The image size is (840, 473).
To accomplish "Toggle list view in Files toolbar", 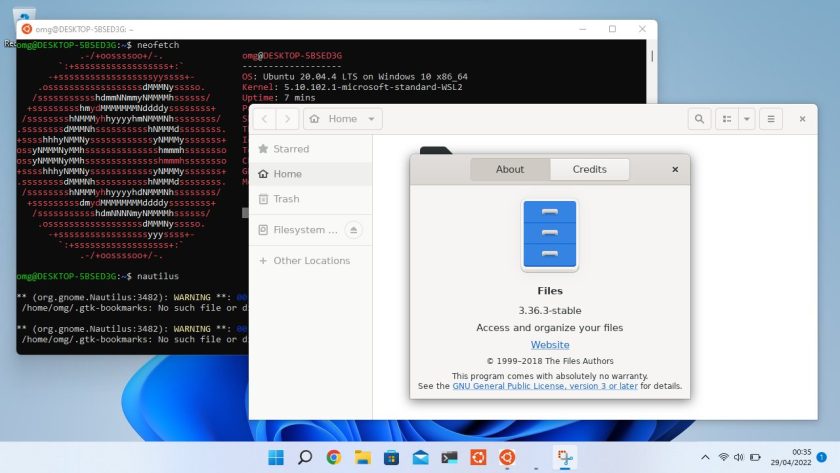I will point(727,119).
